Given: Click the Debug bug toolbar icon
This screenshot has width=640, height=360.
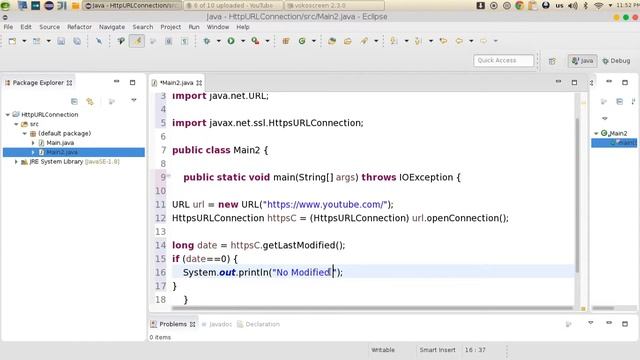Looking at the screenshot, I should [x=207, y=41].
